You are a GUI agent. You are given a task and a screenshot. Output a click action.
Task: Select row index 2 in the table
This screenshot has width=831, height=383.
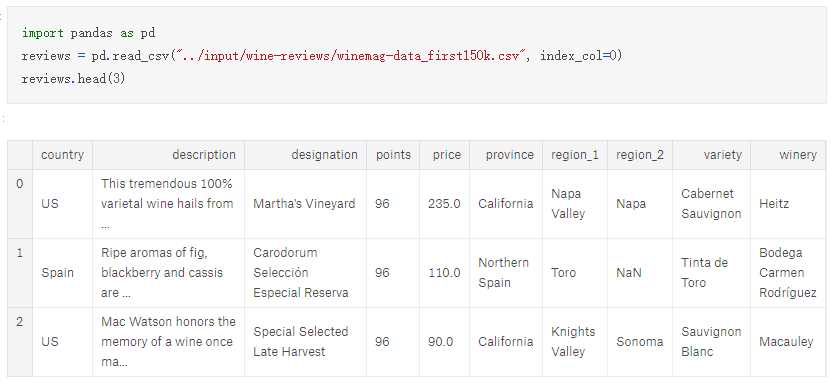(20, 322)
